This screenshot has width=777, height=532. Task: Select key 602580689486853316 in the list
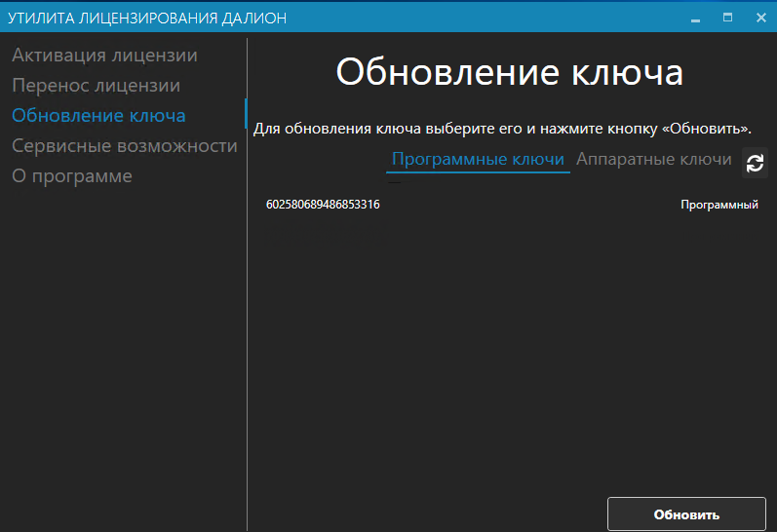(512, 204)
